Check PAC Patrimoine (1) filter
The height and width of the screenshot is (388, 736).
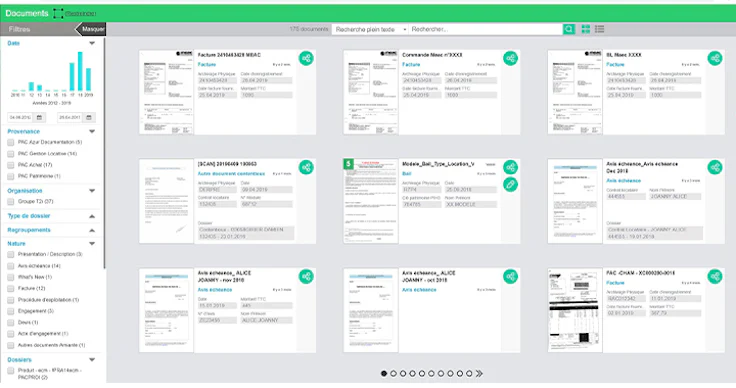coord(11,176)
